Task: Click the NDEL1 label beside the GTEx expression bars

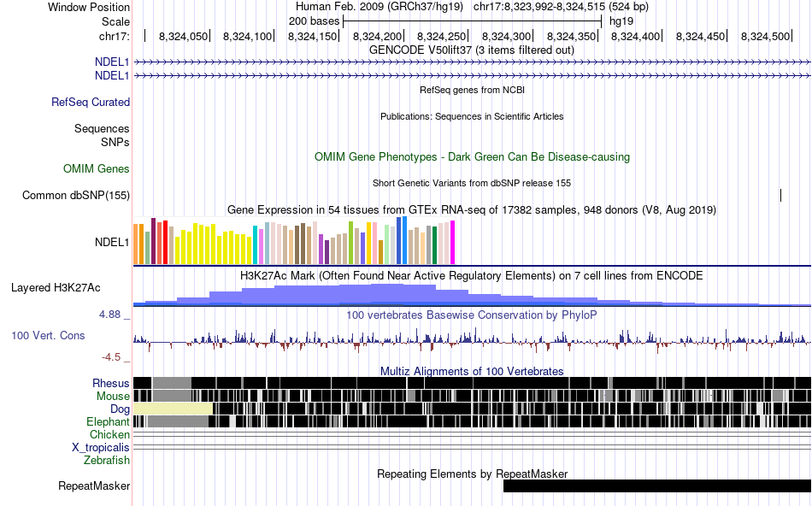Action: [x=112, y=243]
